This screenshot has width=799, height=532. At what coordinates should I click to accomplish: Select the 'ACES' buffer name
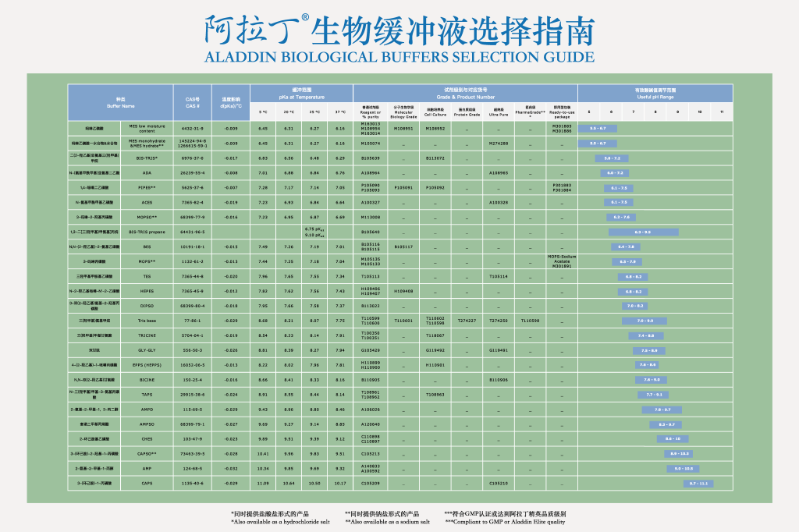(147, 202)
